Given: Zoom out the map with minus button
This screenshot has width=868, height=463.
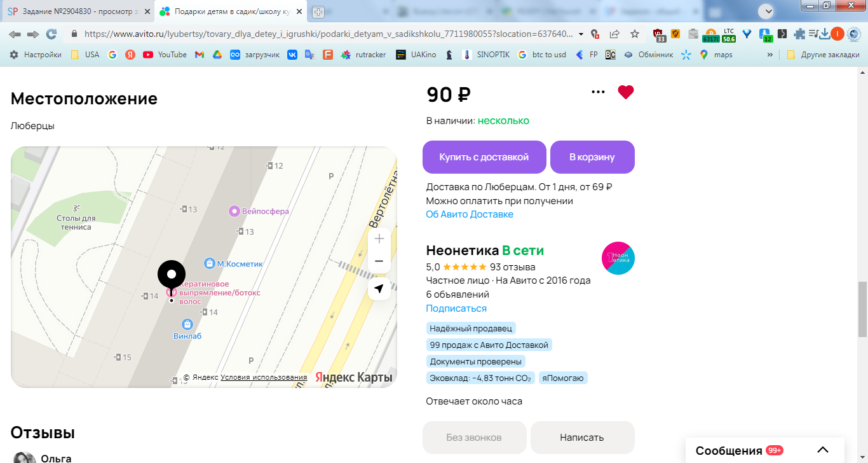Looking at the screenshot, I should point(379,261).
